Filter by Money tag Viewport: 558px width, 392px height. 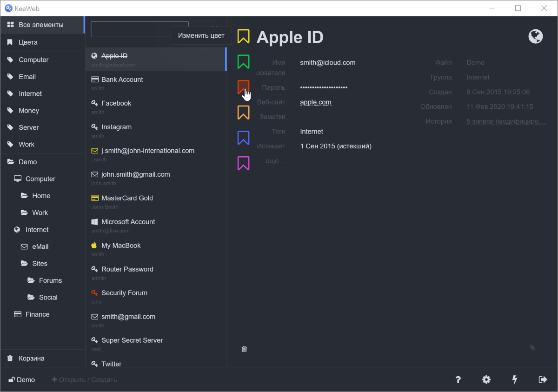pos(42,111)
